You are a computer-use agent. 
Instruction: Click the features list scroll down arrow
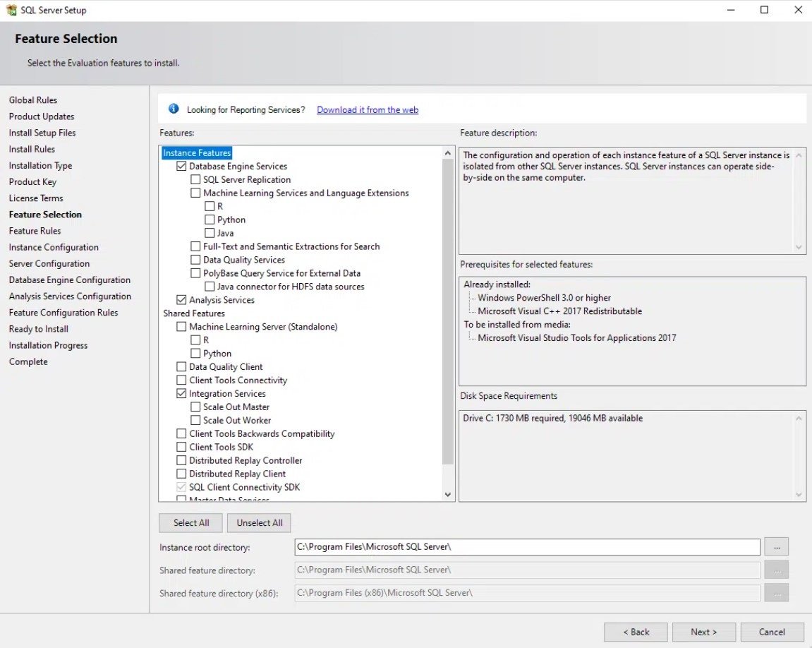click(x=448, y=495)
